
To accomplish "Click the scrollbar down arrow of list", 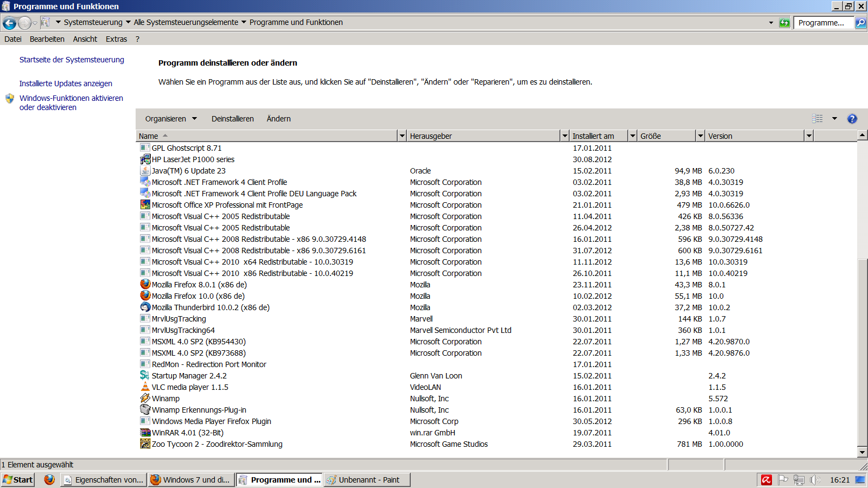I will (x=862, y=452).
